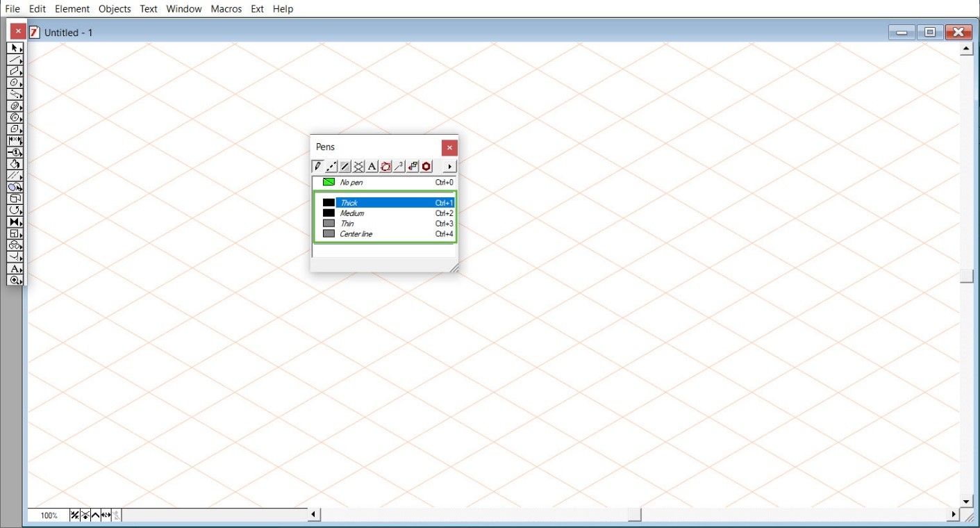Screen dimensions: 980x528
Task: Open the crossed-grid tab in Pens palette
Action: click(358, 166)
